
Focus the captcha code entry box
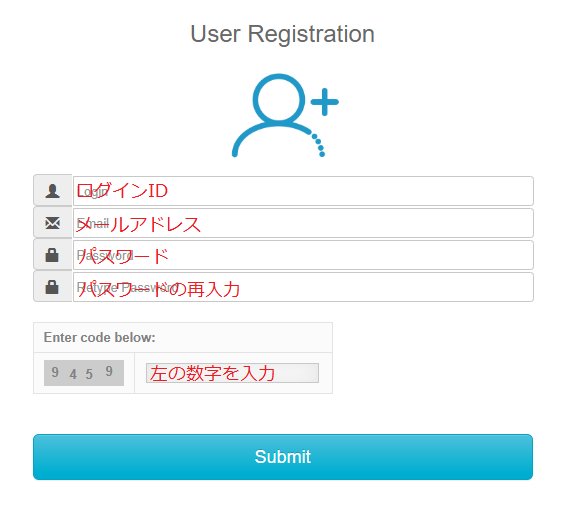(232, 373)
